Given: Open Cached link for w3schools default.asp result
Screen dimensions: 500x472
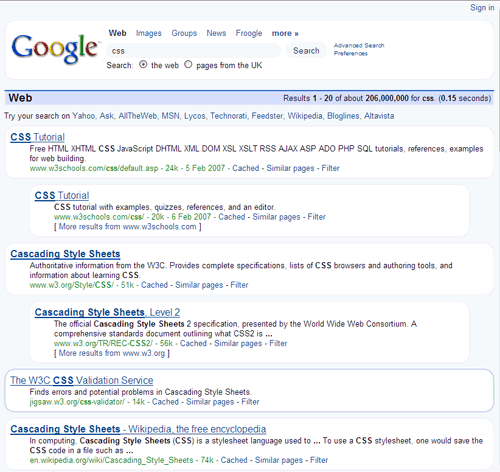Looking at the screenshot, I should pos(246,168).
